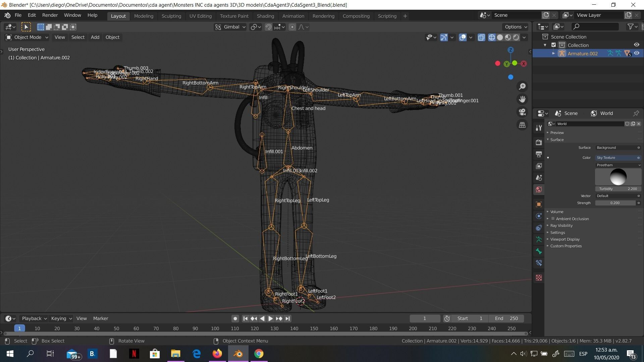Select material preview viewport shading
644x362 pixels.
(x=508, y=37)
